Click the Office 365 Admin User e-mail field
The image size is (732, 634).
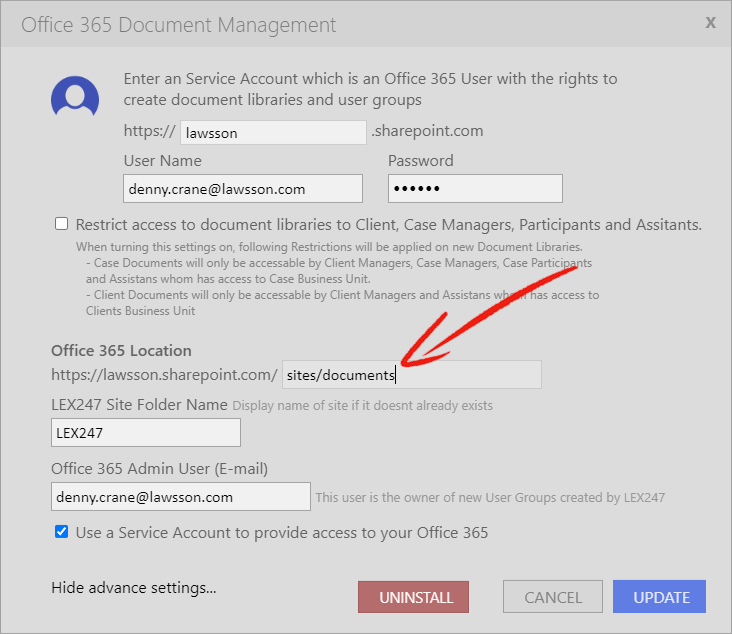(x=181, y=496)
